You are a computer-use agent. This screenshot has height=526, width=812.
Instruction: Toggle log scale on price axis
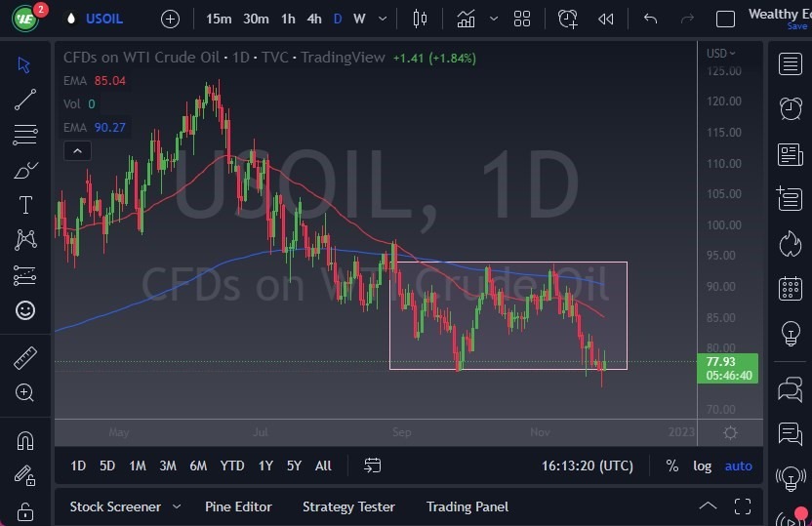point(703,465)
